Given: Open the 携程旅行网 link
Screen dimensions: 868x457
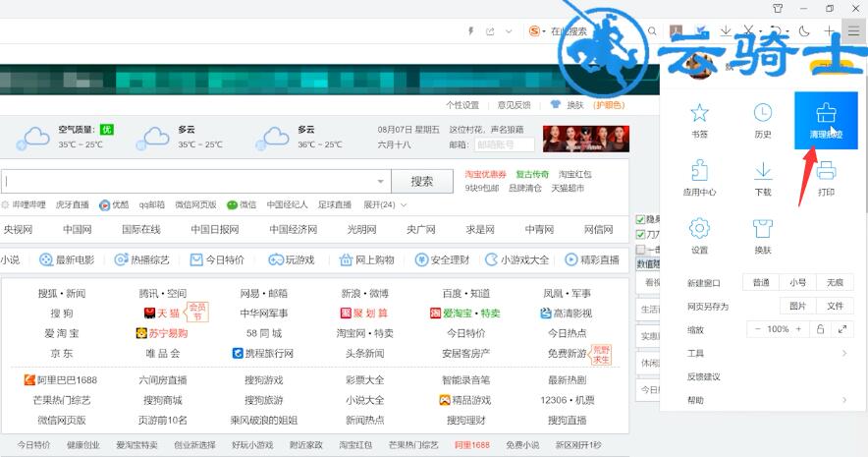Looking at the screenshot, I should point(263,354).
